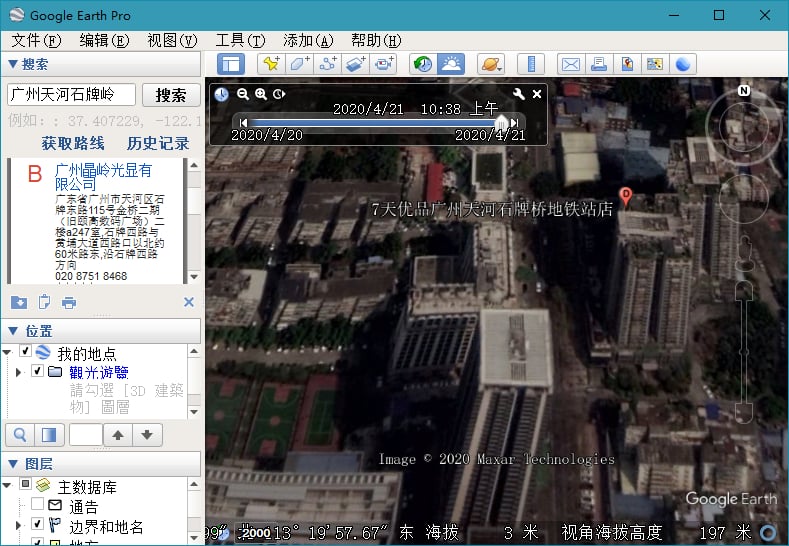Viewport: 789px width, 546px height.
Task: Add a new placemark from the toolbar
Action: point(270,64)
